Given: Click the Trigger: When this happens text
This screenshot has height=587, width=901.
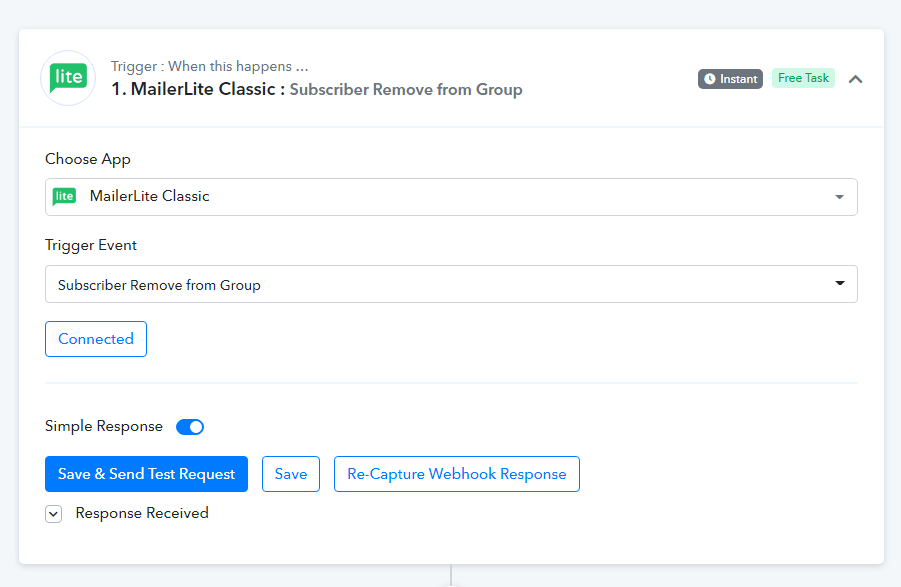Looking at the screenshot, I should click(x=210, y=66).
